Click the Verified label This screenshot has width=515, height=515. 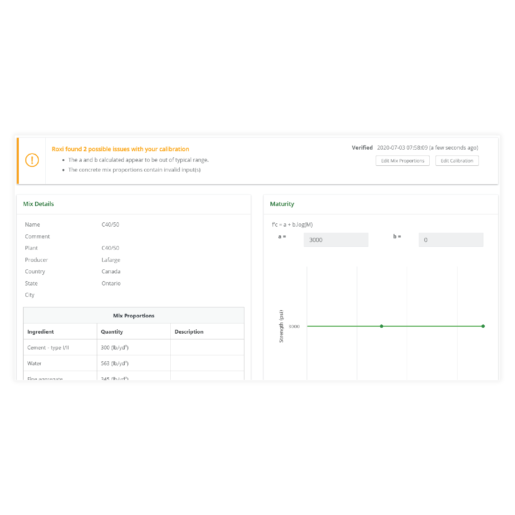pyautogui.click(x=362, y=148)
